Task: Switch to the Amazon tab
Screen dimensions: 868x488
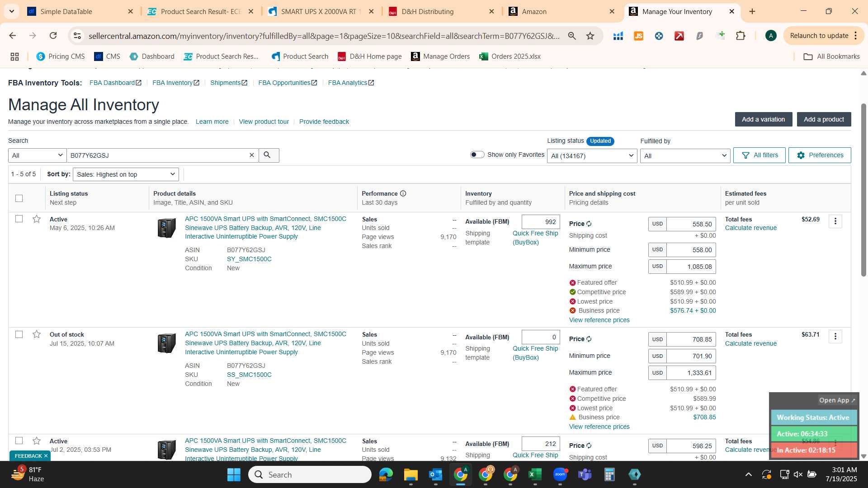Action: tap(562, 11)
